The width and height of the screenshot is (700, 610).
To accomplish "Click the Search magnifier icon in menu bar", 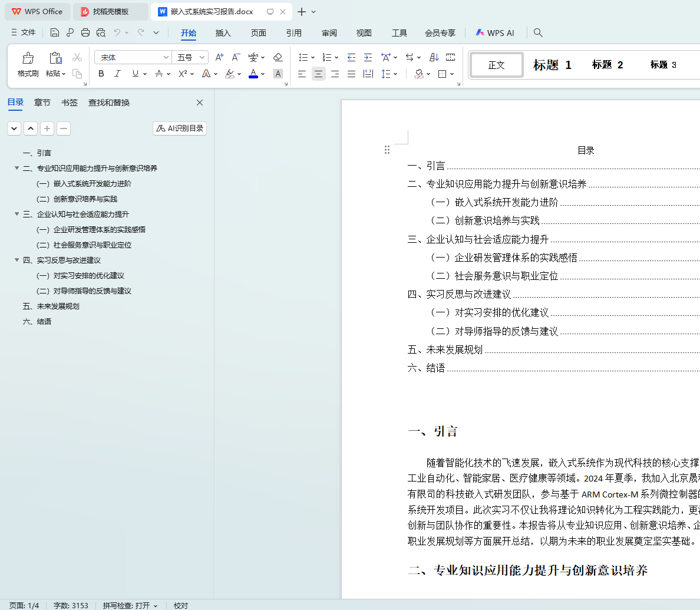I will pos(538,32).
